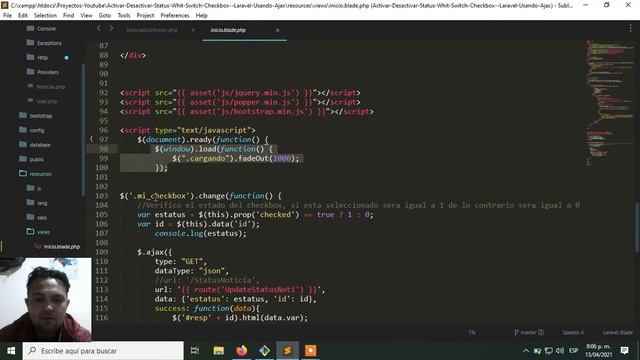Click the $.ajax({ line
The height and width of the screenshot is (360, 640).
[x=155, y=252]
